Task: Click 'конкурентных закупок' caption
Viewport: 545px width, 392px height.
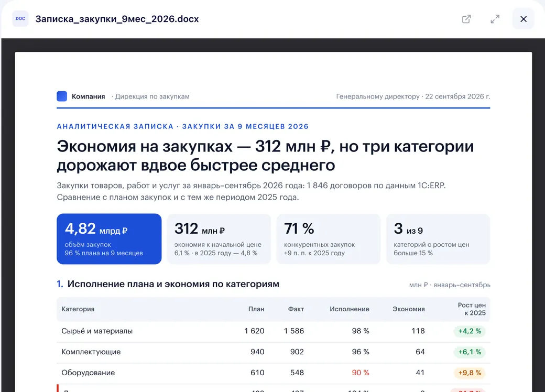Action: 320,245
